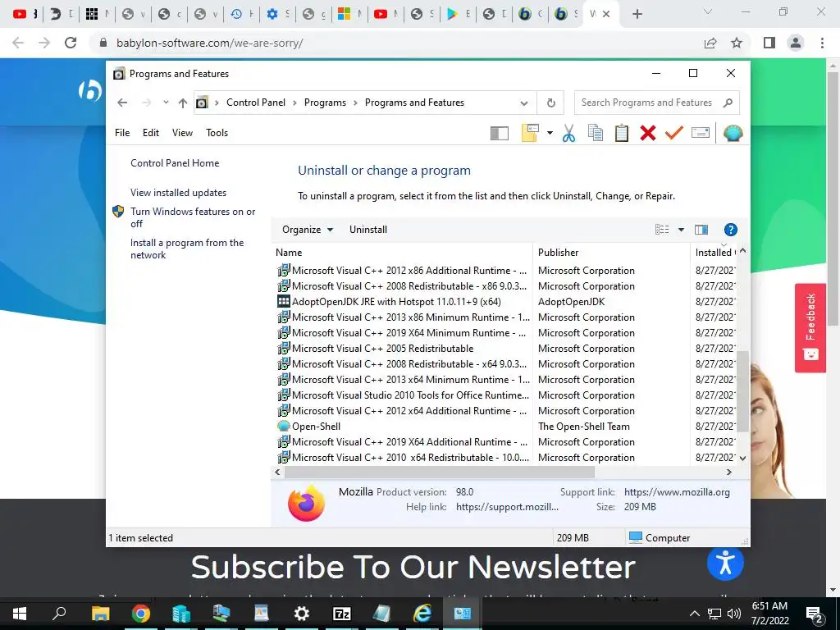Screen dimensions: 840x630
Task: Open the Tools menu
Action: pyautogui.click(x=217, y=133)
